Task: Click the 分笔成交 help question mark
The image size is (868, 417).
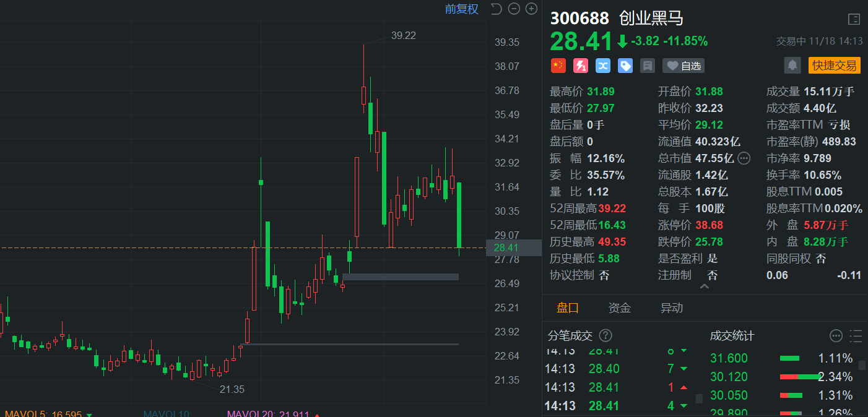Action: tap(605, 335)
